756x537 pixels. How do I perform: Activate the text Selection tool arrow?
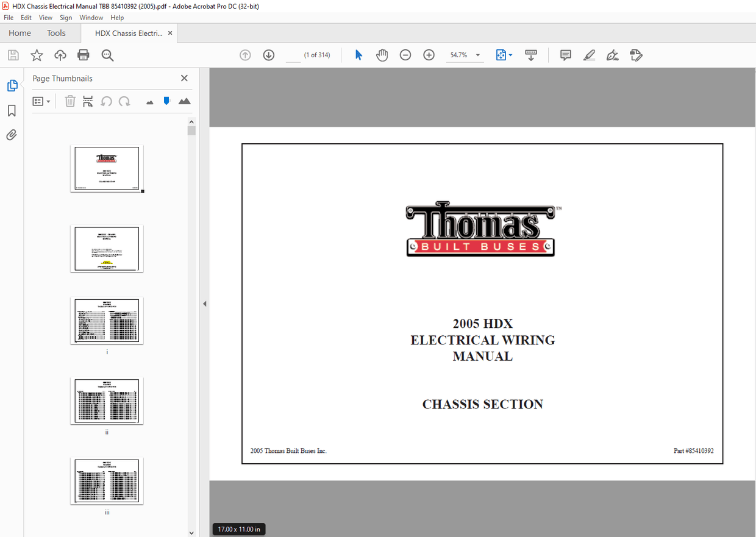[358, 55]
